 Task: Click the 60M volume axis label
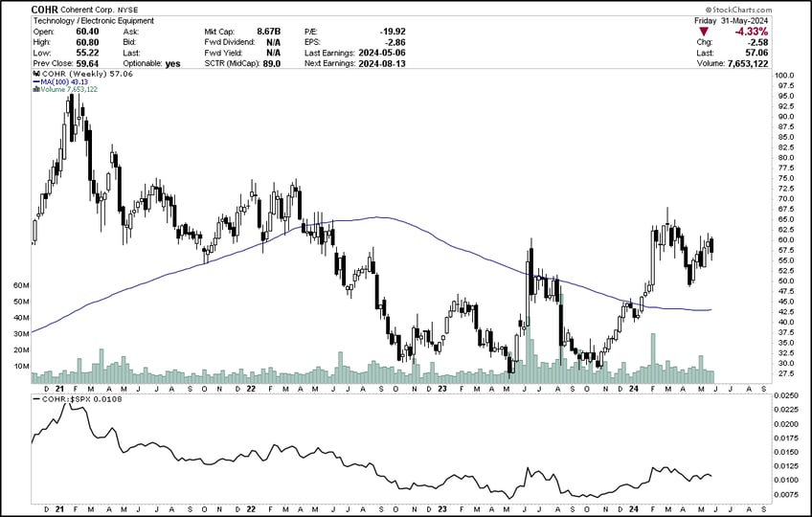pos(21,285)
